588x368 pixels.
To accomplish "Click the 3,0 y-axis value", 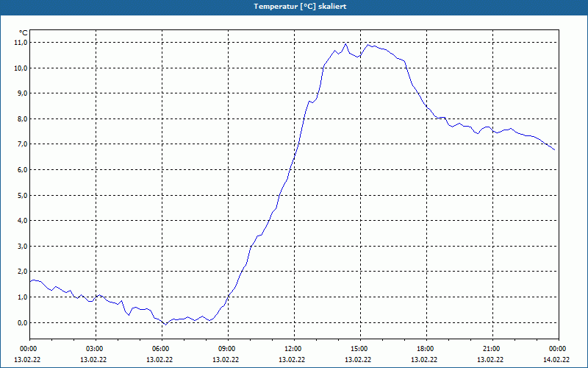I will (23, 246).
